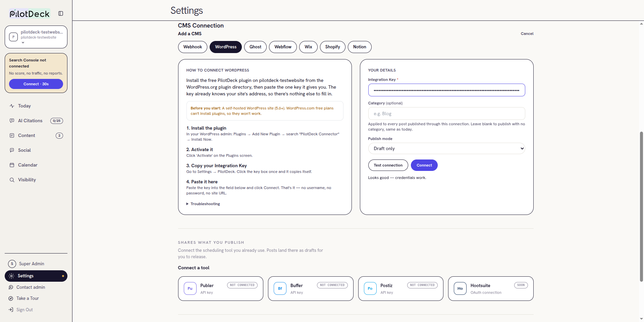Cancel adding a CMS
The image size is (644, 322).
(527, 34)
